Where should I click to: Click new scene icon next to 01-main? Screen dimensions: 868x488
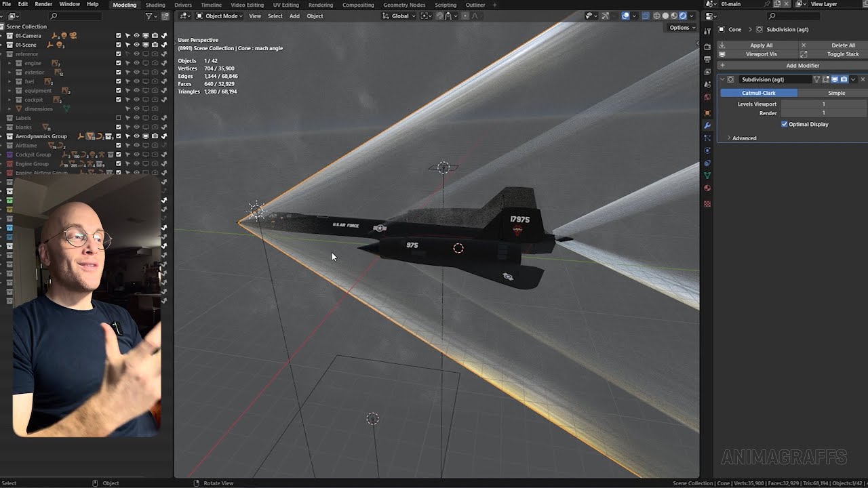[x=777, y=4]
